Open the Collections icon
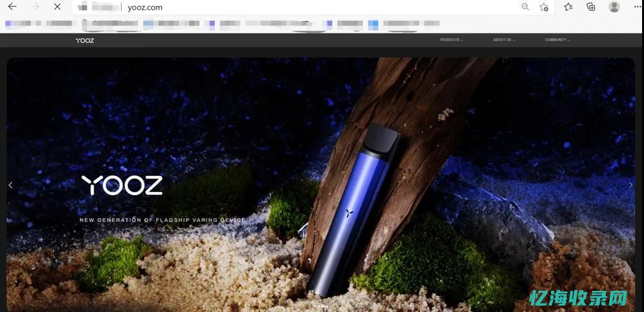Viewport: 644px width, 312px height. tap(591, 6)
